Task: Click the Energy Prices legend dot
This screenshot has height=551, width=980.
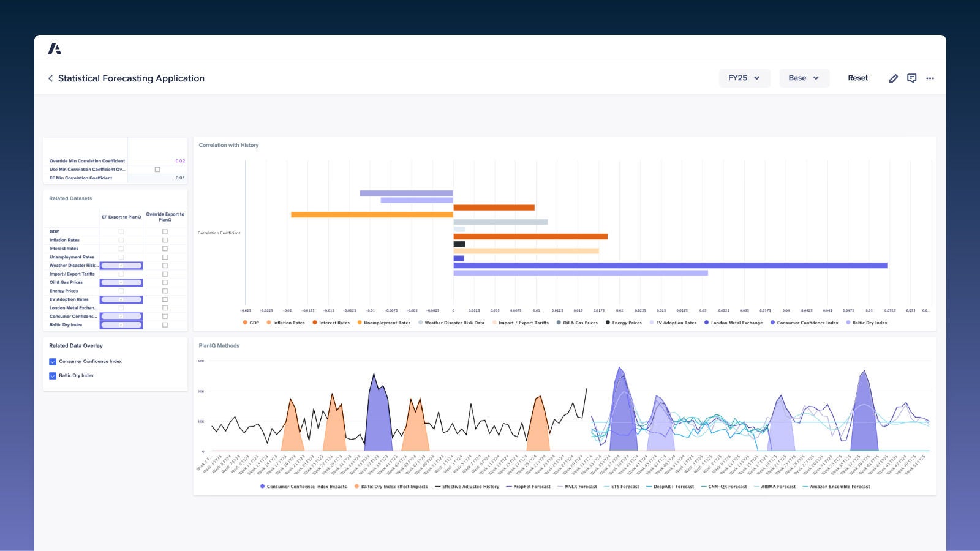Action: [608, 323]
